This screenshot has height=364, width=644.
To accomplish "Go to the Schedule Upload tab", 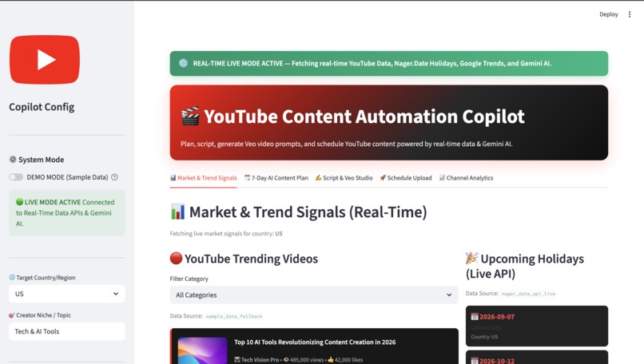I will (406, 178).
